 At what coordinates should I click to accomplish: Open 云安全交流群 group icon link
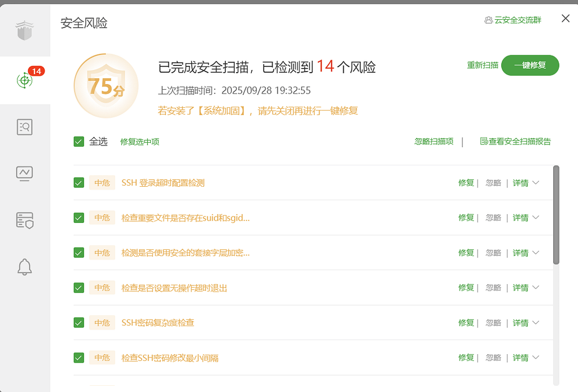(488, 20)
